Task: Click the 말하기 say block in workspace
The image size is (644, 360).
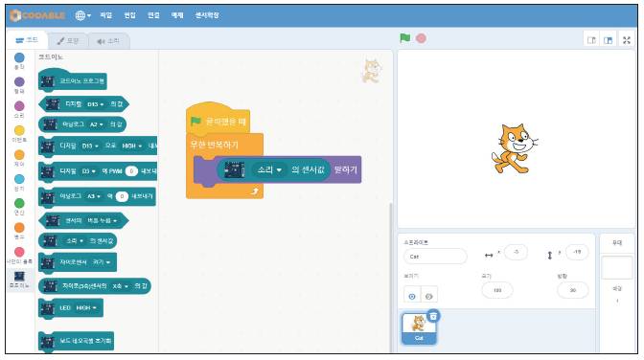Action: click(x=345, y=169)
